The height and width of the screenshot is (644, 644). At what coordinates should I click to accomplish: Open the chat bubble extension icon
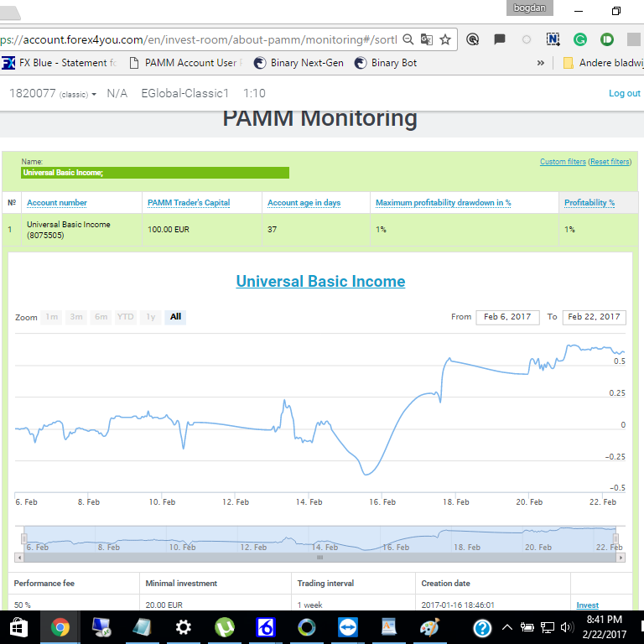click(500, 39)
